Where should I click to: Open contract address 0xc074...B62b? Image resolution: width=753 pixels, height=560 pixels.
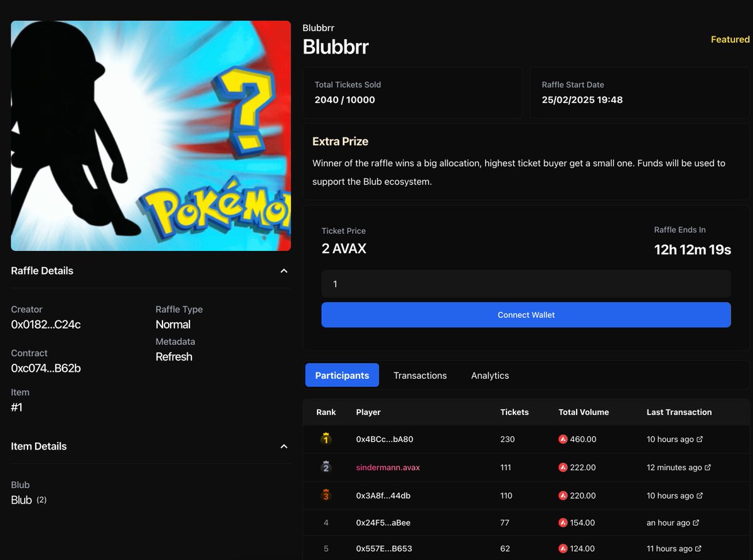46,368
